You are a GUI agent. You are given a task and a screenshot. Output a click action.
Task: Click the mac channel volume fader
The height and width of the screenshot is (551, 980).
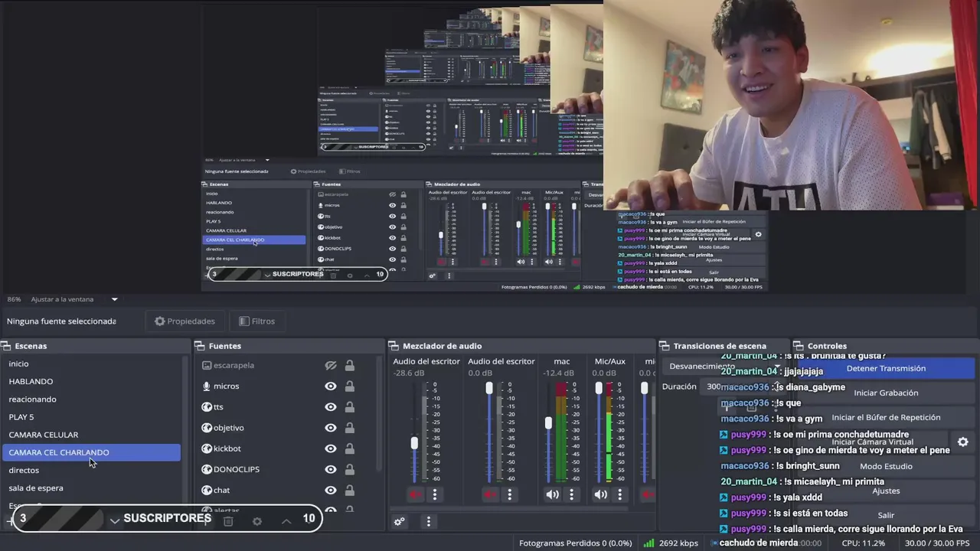coord(548,423)
